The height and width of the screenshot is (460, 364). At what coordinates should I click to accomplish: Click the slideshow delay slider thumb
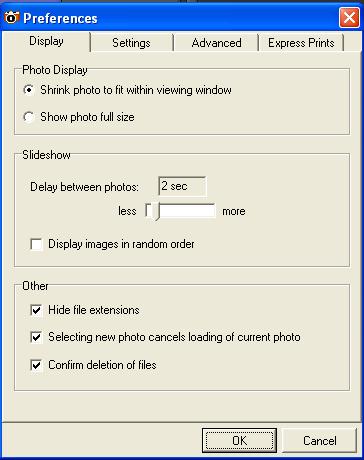pyautogui.click(x=154, y=212)
